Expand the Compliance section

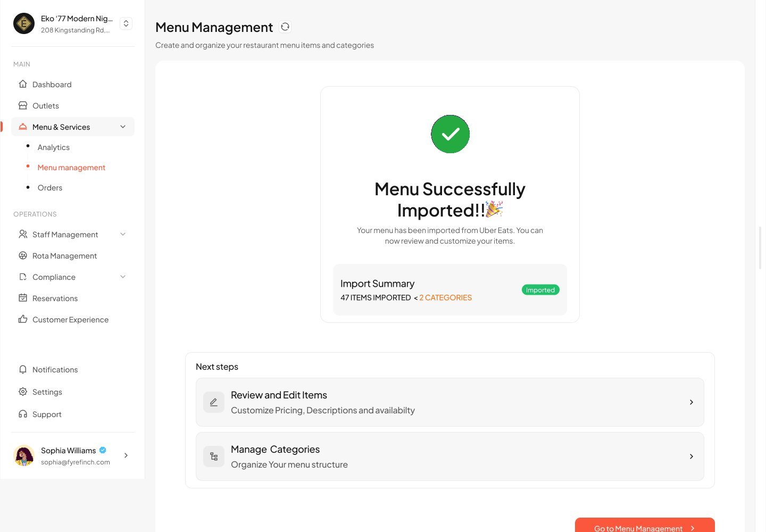(123, 277)
